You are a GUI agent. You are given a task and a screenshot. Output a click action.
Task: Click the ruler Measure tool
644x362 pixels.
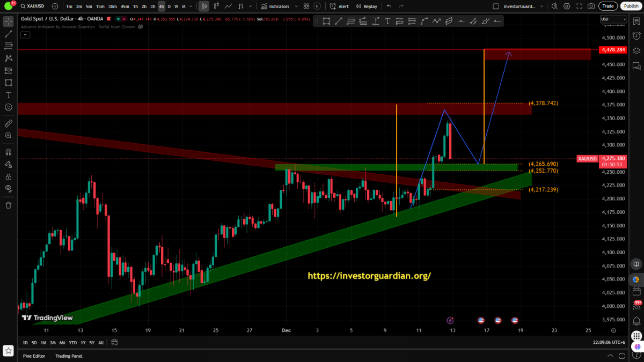click(x=9, y=123)
